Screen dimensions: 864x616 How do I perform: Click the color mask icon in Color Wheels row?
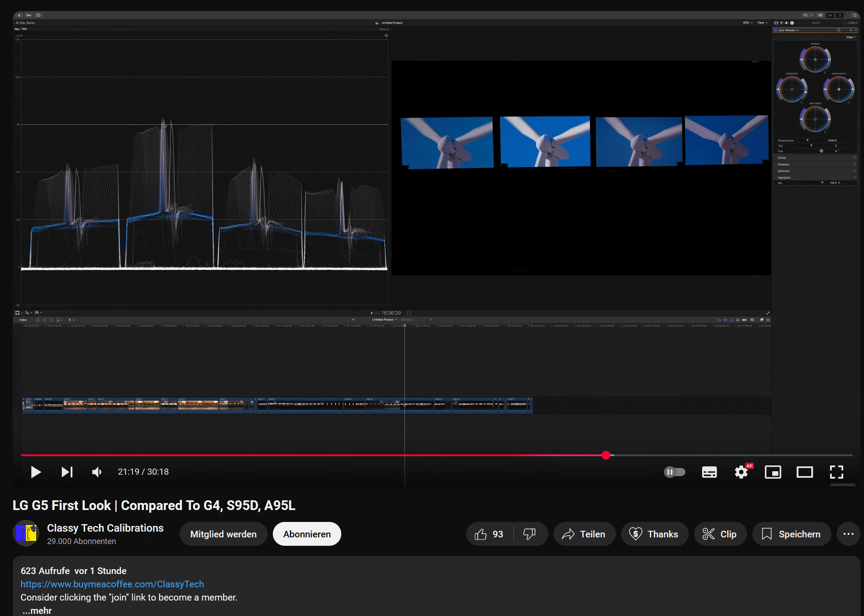click(838, 30)
